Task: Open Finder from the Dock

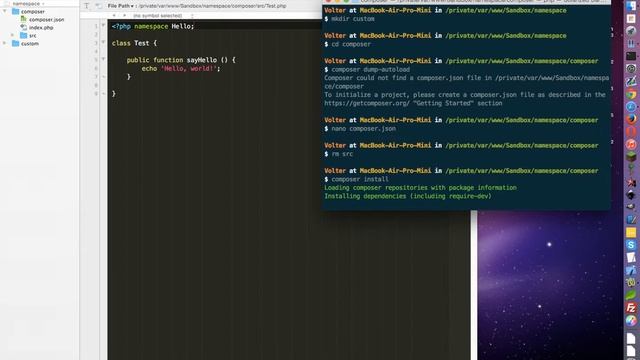Action: 631,6
